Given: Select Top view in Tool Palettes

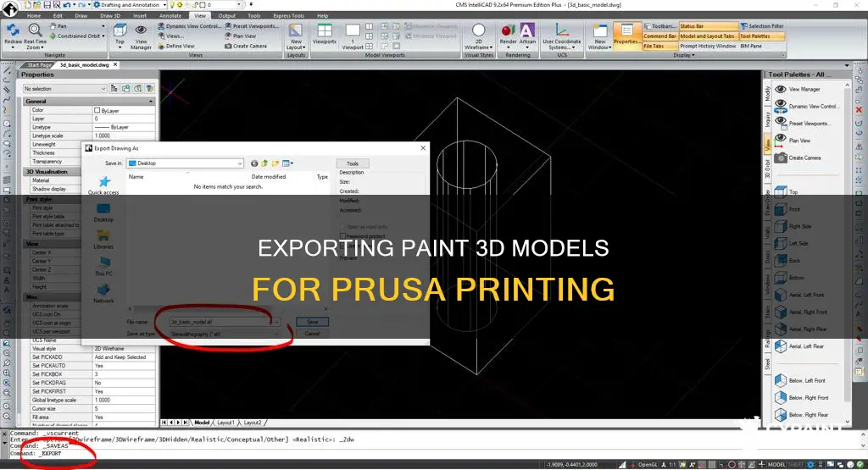Looking at the screenshot, I should point(786,192).
